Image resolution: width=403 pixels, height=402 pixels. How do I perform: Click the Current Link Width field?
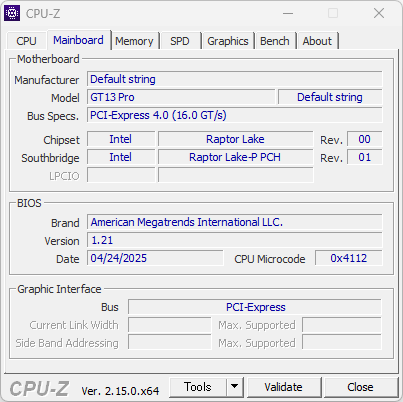click(170, 325)
